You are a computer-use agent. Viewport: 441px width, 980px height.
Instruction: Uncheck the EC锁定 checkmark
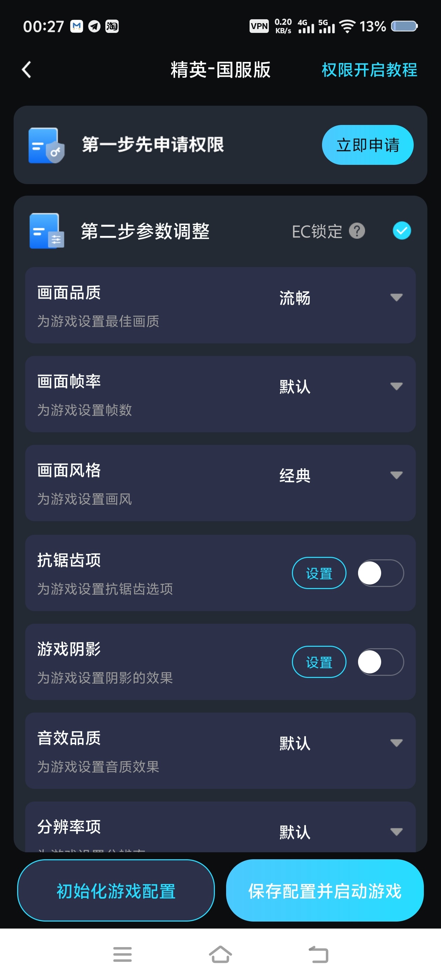pos(401,231)
